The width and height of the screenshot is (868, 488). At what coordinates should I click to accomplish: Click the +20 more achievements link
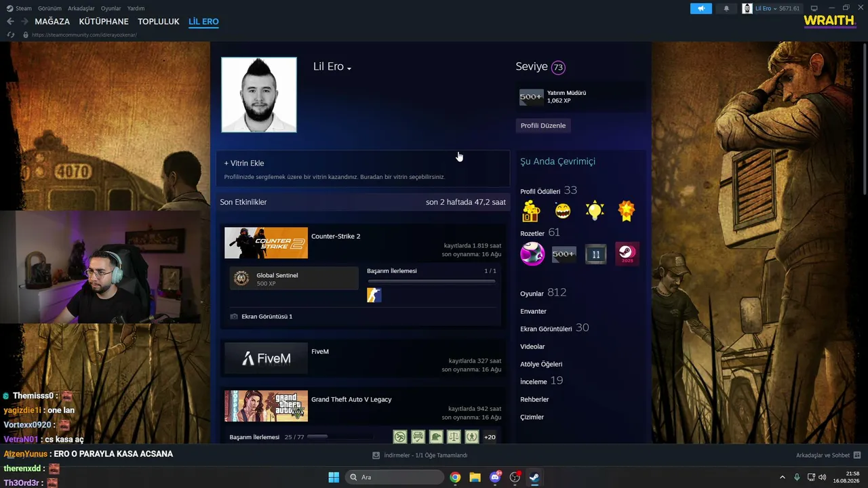(490, 437)
